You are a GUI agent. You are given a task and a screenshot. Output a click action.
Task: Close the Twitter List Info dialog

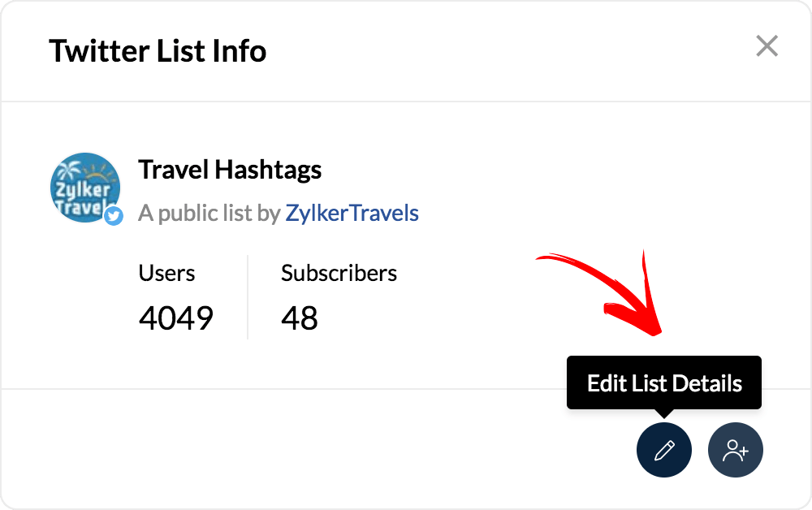pos(767,46)
